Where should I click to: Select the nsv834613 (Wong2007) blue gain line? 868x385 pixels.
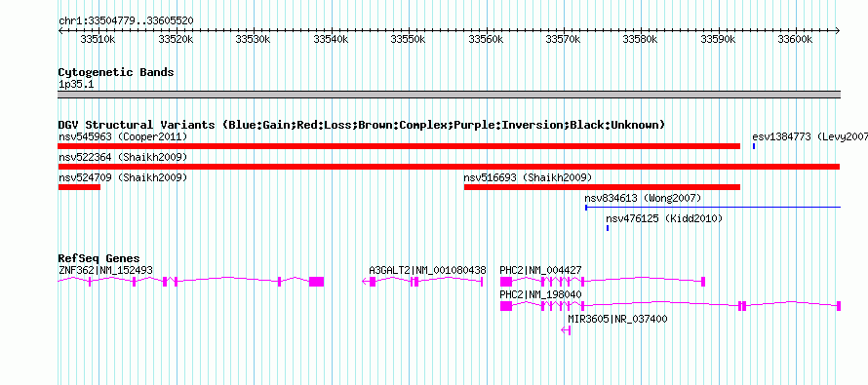(713, 208)
